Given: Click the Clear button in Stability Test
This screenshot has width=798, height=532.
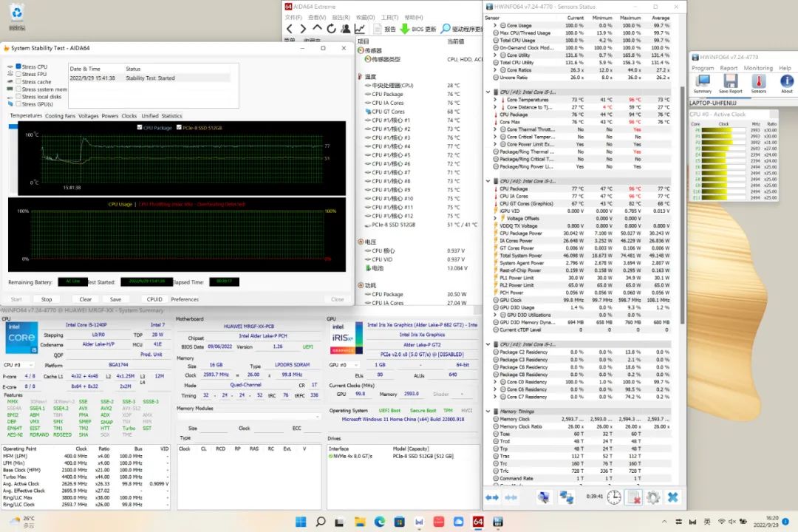Looking at the screenshot, I should (86, 299).
